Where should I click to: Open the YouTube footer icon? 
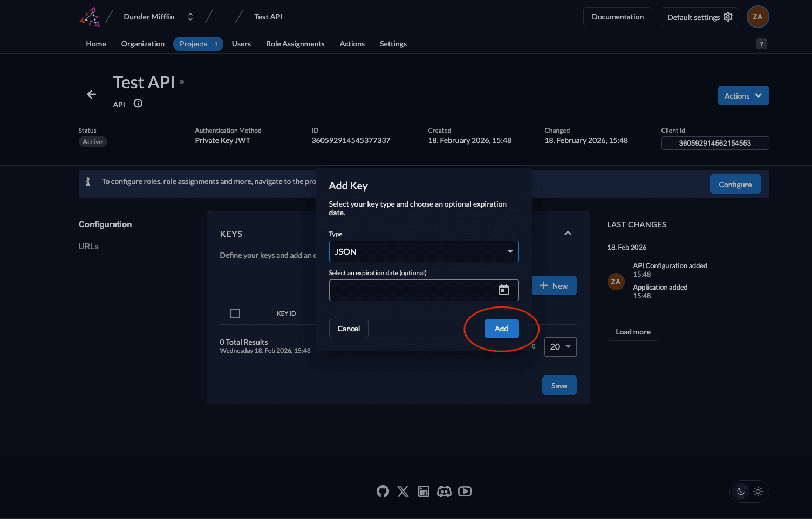[x=465, y=491]
